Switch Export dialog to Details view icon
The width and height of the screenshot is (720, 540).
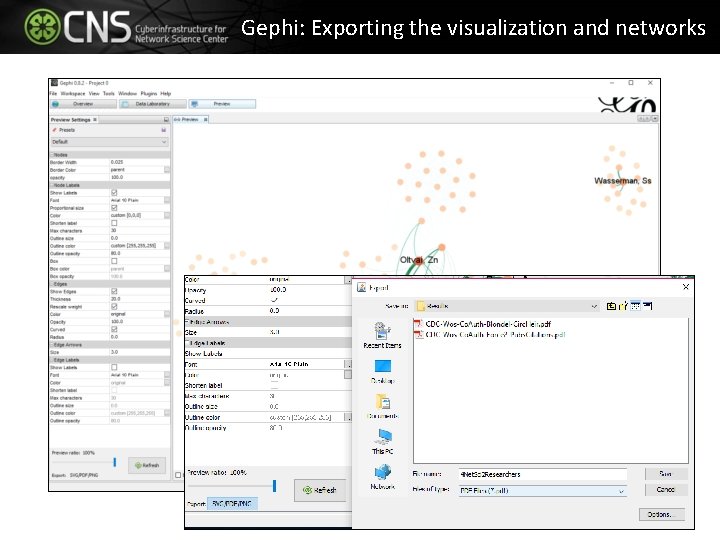(647, 306)
